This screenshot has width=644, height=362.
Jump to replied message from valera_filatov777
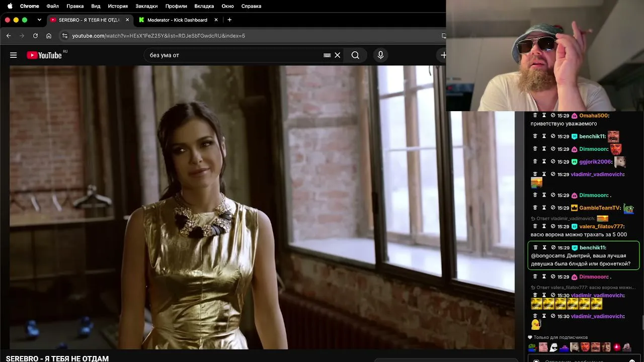coord(583,288)
